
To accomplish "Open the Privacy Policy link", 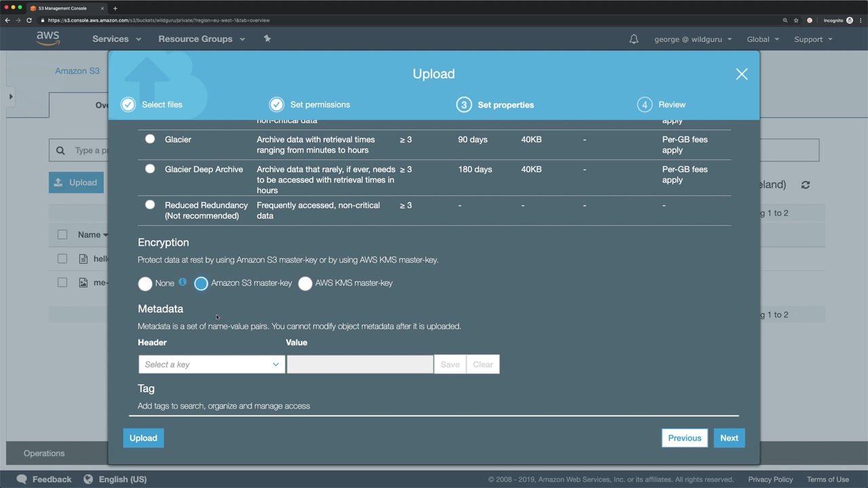I will coord(770,479).
